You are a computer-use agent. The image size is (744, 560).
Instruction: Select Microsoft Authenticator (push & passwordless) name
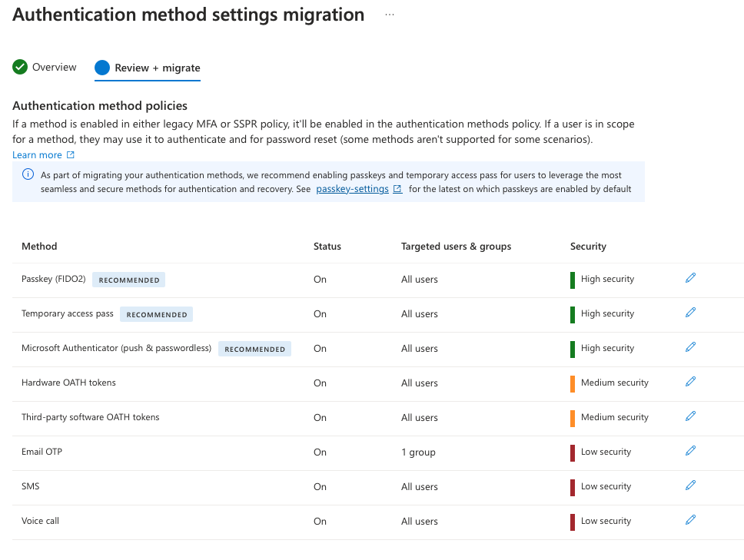(x=116, y=348)
